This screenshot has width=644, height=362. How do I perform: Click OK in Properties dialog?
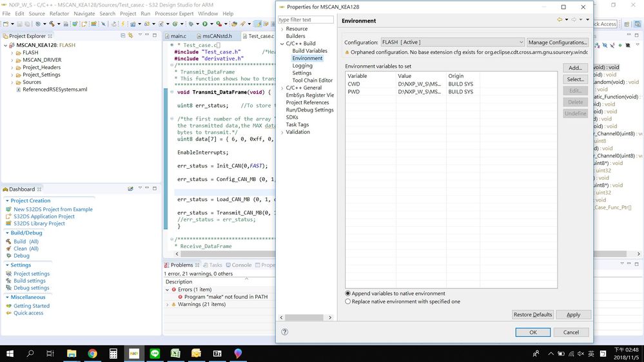[x=532, y=332]
